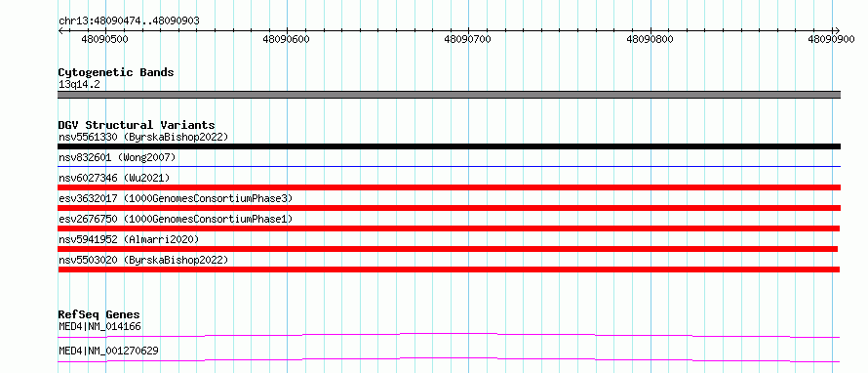Click the 13q14.2 band label
Image resolution: width=868 pixels, height=373 pixels.
(79, 85)
